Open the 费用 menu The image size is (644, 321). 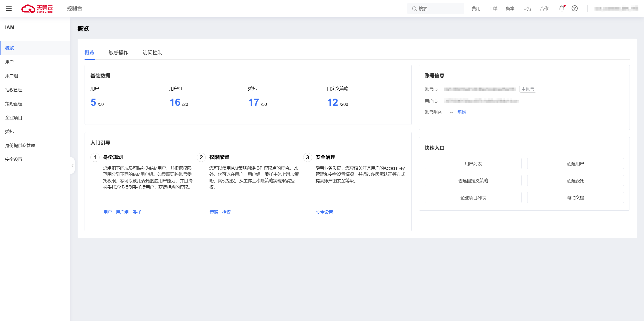(x=476, y=8)
